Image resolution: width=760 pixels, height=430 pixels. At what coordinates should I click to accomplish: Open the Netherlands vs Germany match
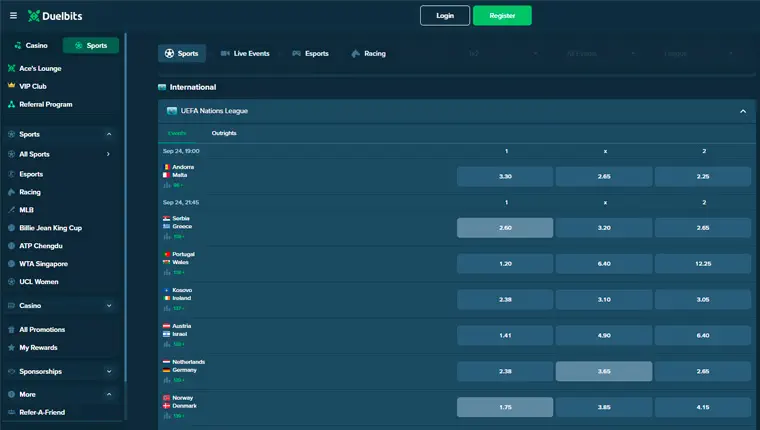184,366
